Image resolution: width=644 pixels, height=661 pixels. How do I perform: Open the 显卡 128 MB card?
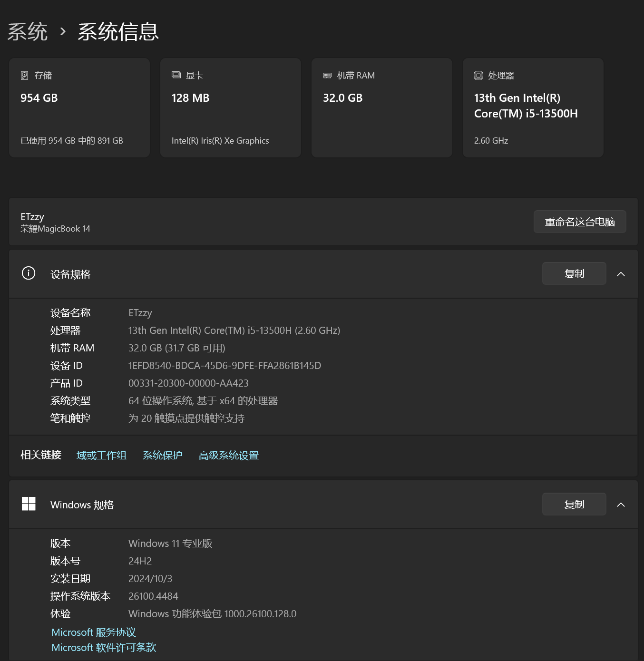231,108
